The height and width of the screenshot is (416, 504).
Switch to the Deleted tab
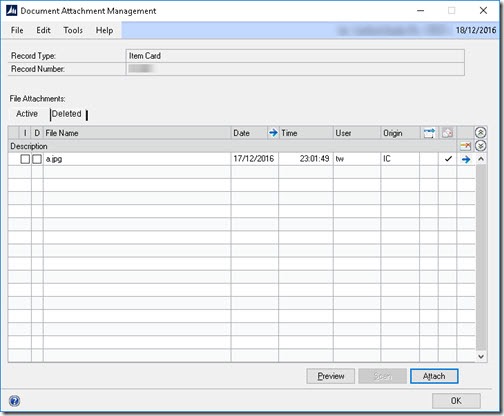point(67,114)
